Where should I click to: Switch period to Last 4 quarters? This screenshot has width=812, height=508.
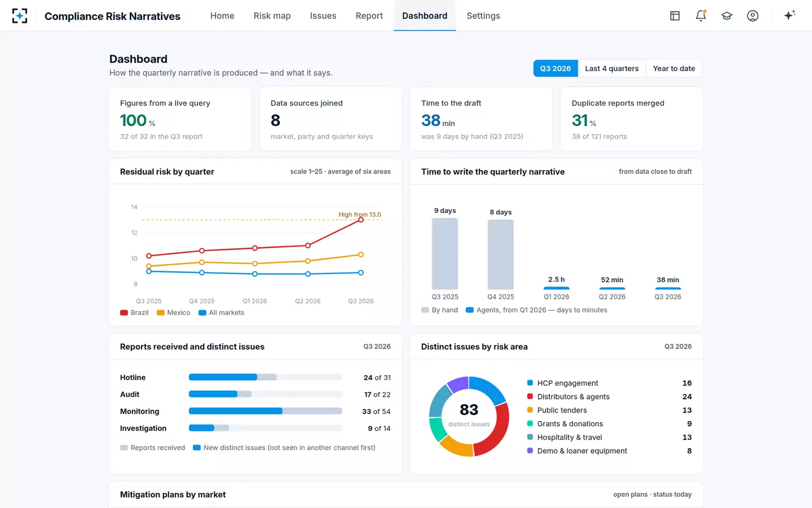pos(612,68)
